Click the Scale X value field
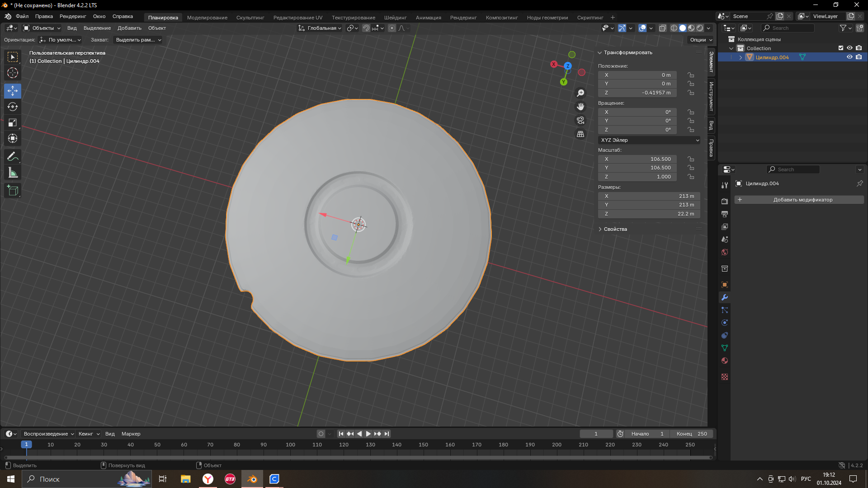868x488 pixels. (637, 159)
